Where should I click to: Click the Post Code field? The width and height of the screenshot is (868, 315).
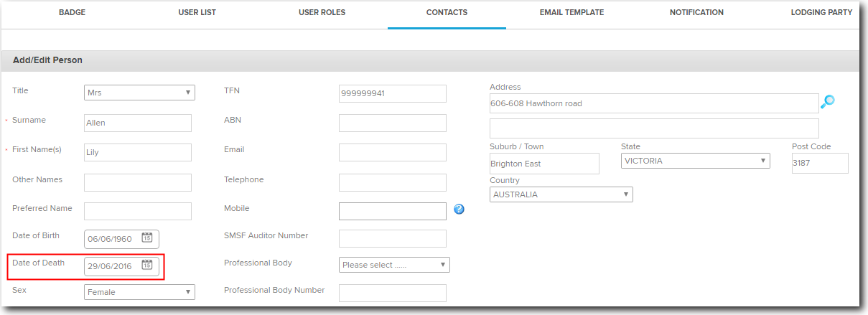click(x=819, y=163)
